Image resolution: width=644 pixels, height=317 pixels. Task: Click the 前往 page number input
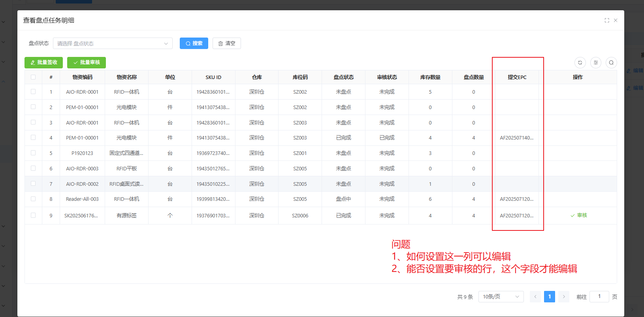(x=599, y=296)
